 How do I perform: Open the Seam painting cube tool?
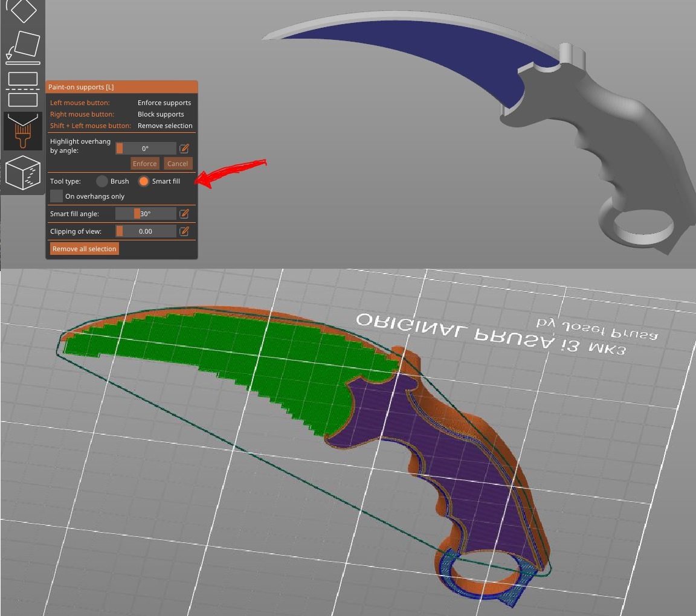[23, 172]
